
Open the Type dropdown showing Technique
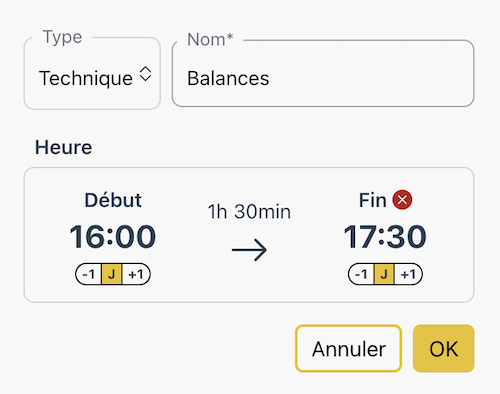[x=92, y=73]
